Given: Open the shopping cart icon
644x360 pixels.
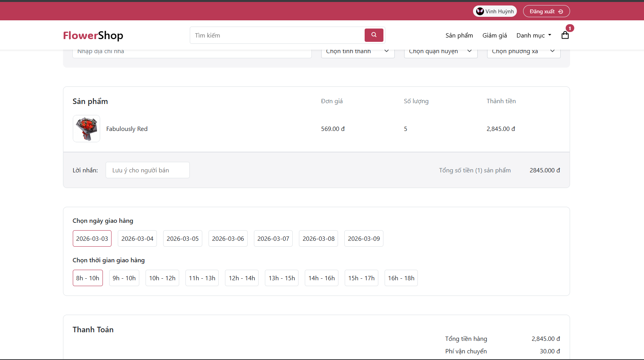Looking at the screenshot, I should click(565, 35).
